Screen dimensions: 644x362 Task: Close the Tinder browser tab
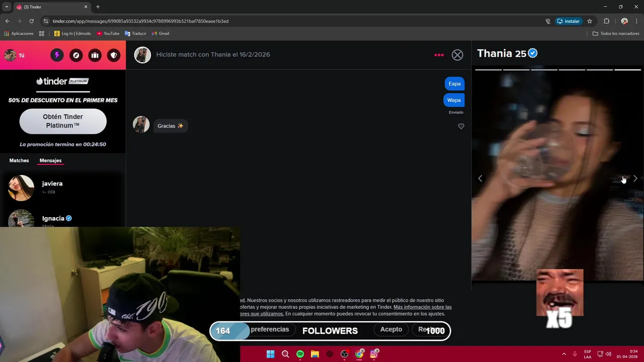(x=86, y=7)
